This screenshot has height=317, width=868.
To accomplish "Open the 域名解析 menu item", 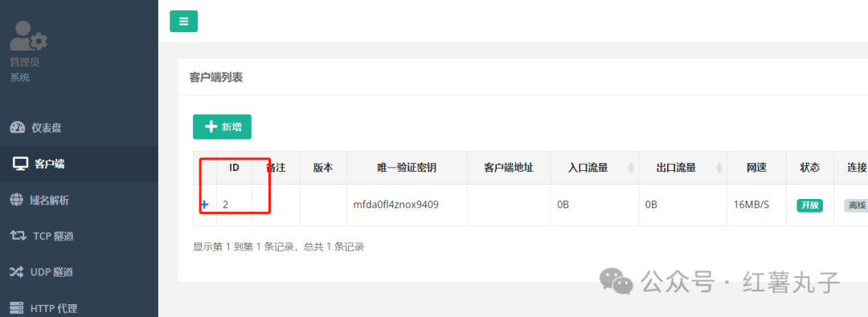I will point(79,201).
